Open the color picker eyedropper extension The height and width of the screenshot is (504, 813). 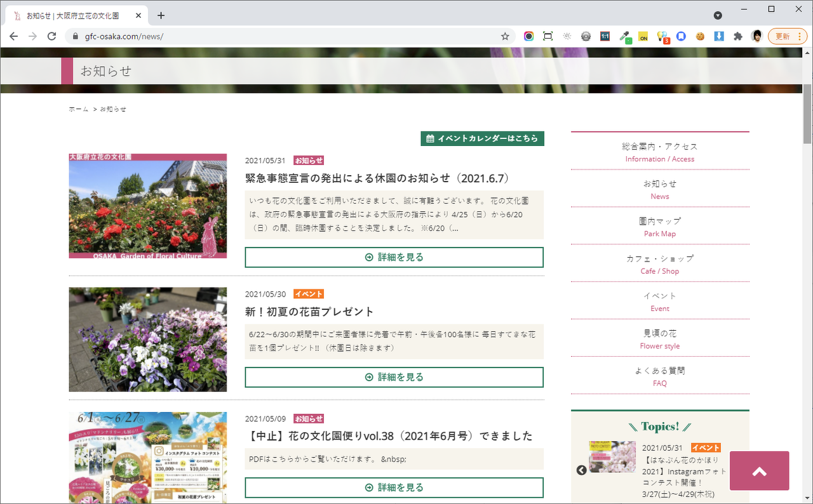(624, 36)
